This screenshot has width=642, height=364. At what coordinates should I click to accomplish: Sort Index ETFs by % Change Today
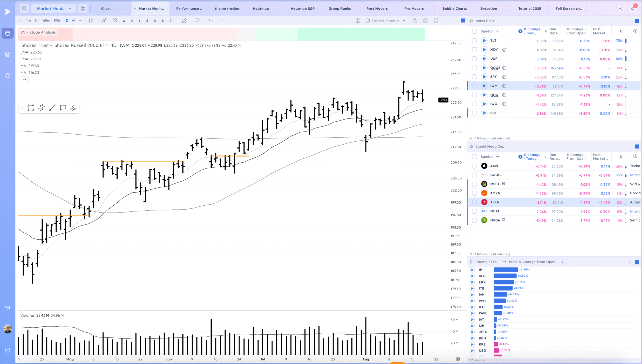[x=546, y=31]
